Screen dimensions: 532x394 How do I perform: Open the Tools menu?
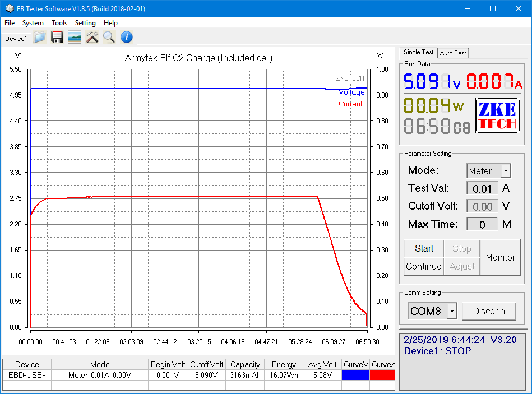click(59, 23)
